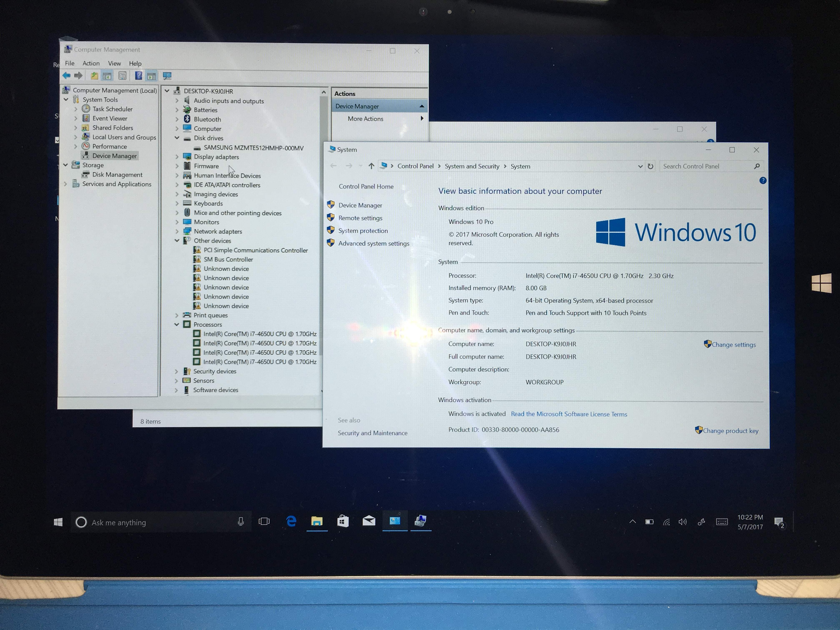The image size is (840, 630).
Task: Open Device Manager link in System window
Action: coord(360,205)
